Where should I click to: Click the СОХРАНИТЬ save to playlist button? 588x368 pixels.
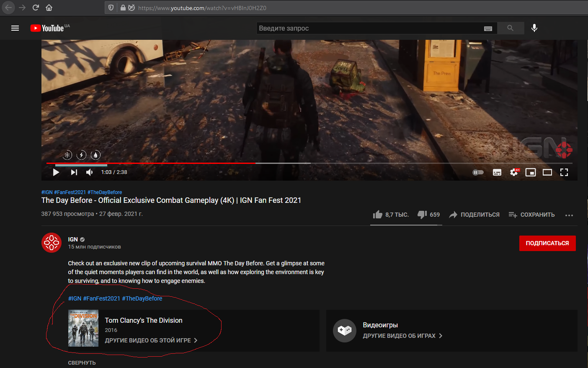click(x=531, y=215)
